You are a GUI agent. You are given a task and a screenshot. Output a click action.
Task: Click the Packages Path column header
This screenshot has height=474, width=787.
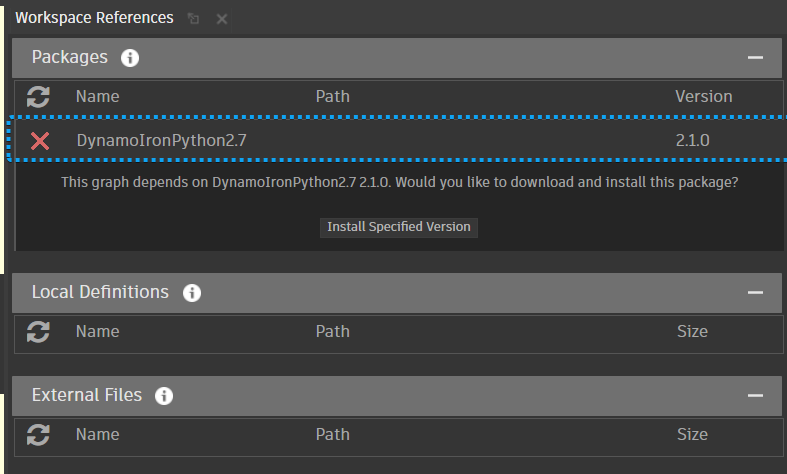click(332, 97)
